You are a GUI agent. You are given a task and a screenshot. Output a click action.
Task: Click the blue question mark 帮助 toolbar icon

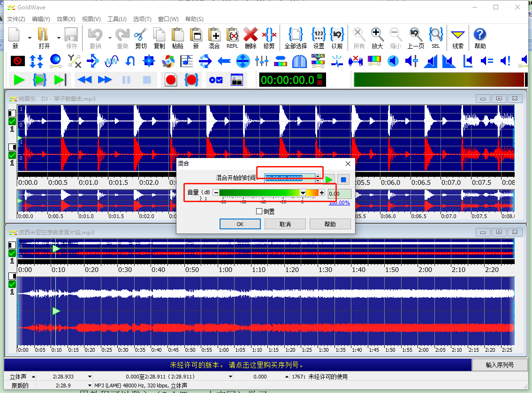click(480, 35)
